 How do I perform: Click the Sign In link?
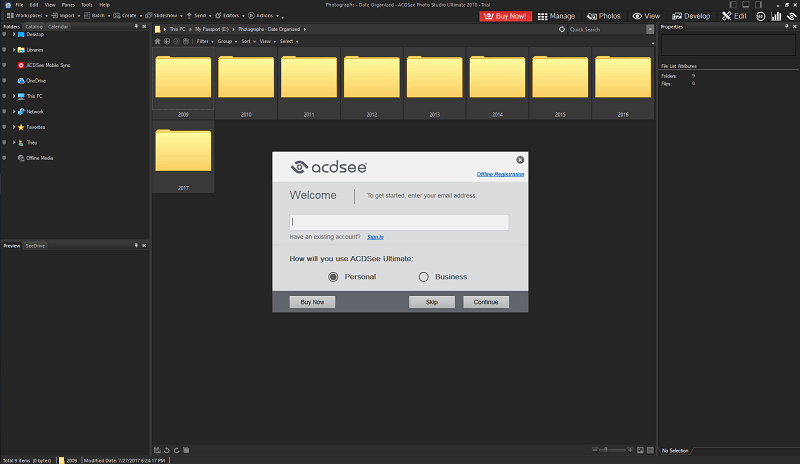[x=375, y=237]
